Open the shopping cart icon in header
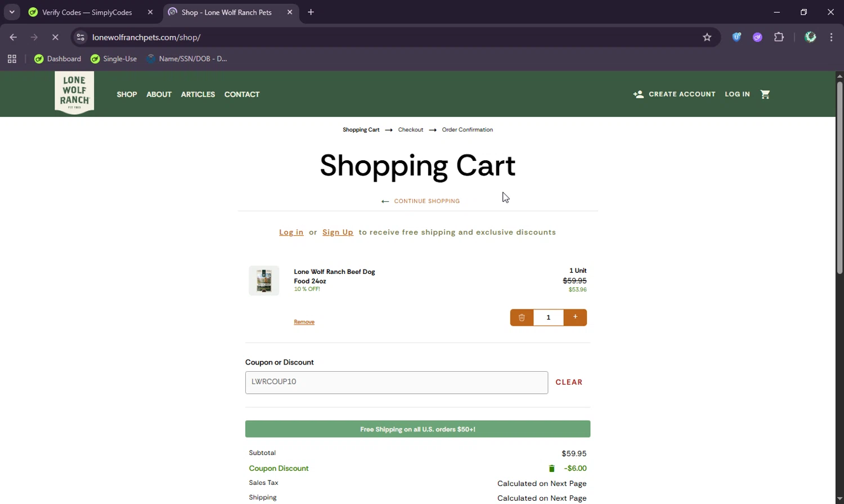 765,94
